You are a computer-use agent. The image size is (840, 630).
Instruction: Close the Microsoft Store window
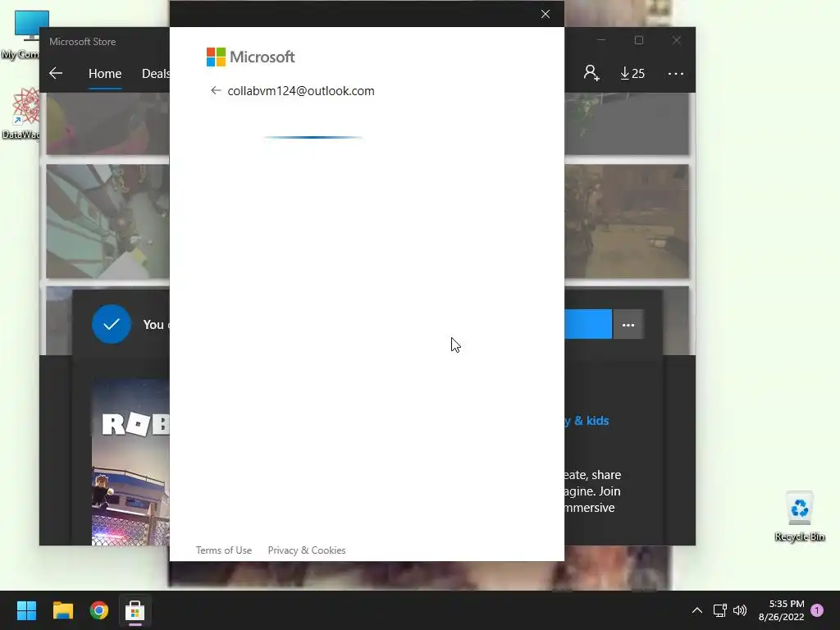pyautogui.click(x=677, y=40)
